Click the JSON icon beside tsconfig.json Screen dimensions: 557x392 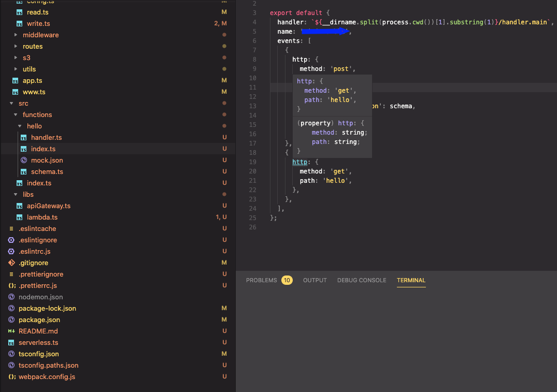coord(11,354)
